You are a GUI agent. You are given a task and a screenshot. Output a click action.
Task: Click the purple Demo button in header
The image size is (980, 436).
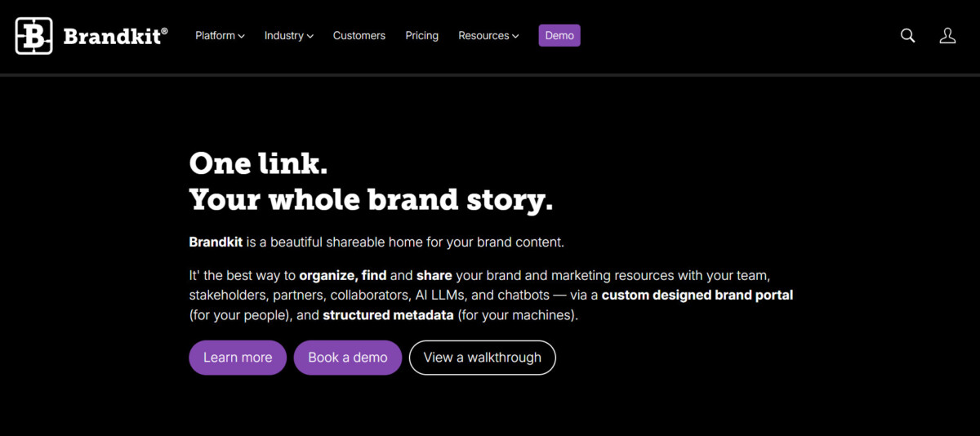559,36
